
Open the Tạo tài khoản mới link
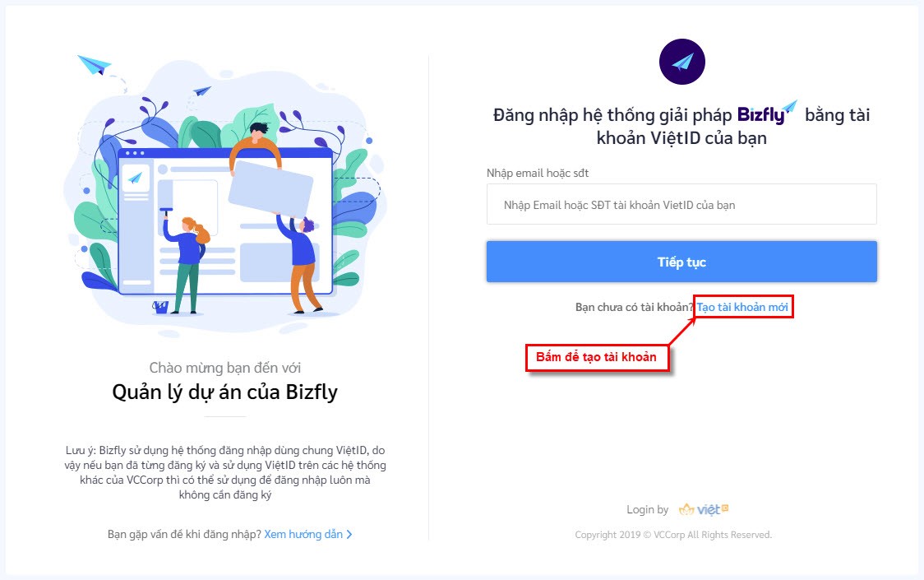tap(742, 307)
